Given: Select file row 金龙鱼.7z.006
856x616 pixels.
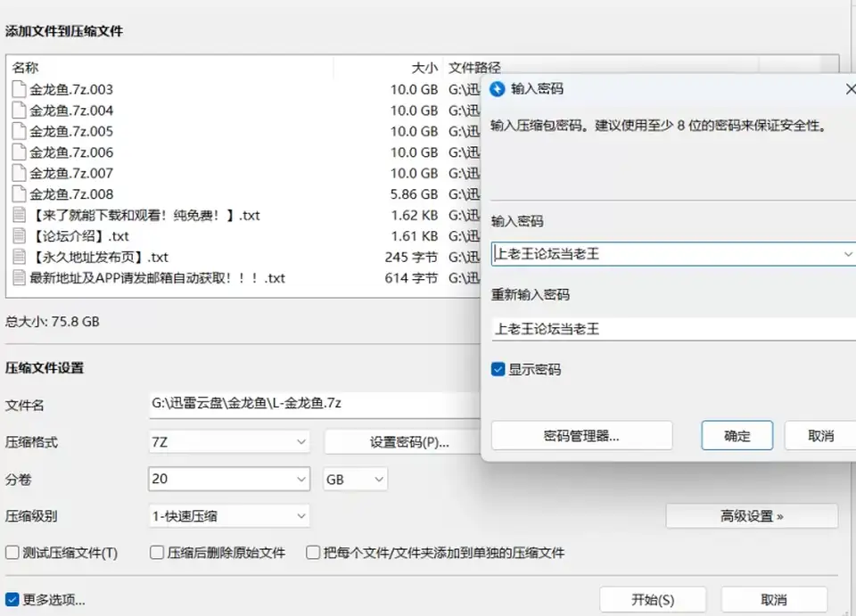Looking at the screenshot, I should (x=244, y=152).
